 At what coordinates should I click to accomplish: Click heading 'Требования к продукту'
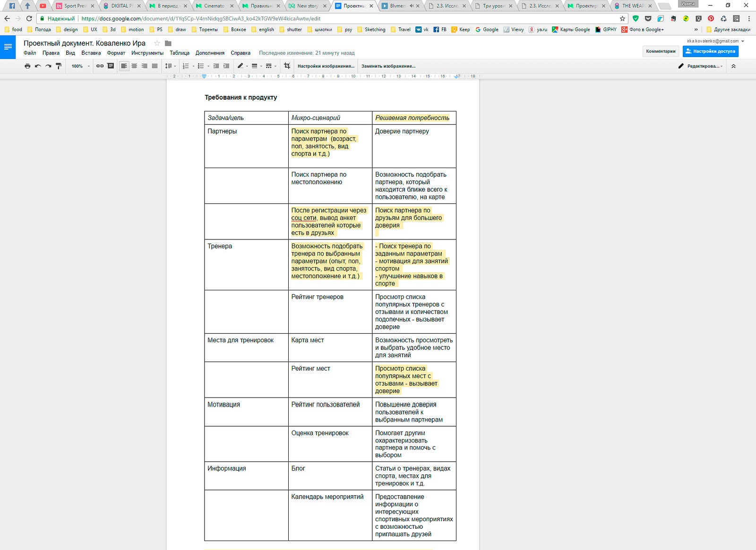tap(241, 97)
